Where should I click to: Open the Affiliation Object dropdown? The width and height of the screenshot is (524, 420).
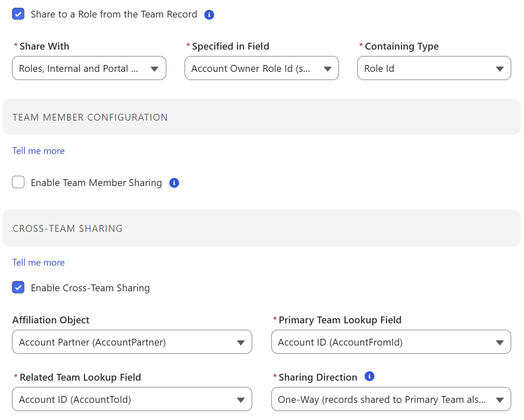(132, 342)
